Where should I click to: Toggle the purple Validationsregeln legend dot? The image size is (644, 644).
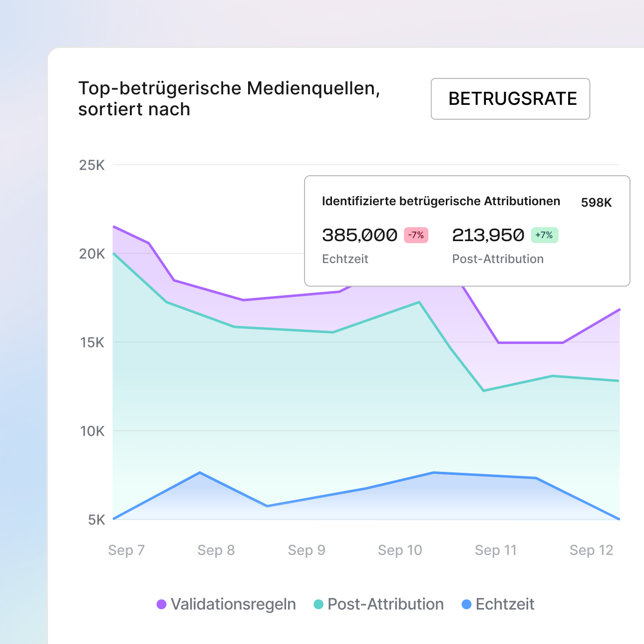[161, 605]
